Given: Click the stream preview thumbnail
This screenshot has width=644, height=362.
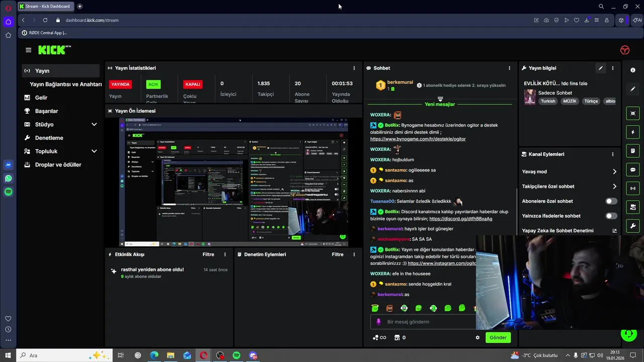Looking at the screenshot, I should [233, 183].
